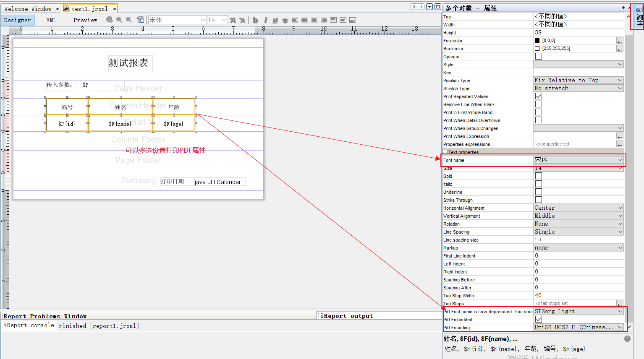Screen dimensions: 644x359
Task: Enable the Italic property checkbox
Action: (x=539, y=184)
